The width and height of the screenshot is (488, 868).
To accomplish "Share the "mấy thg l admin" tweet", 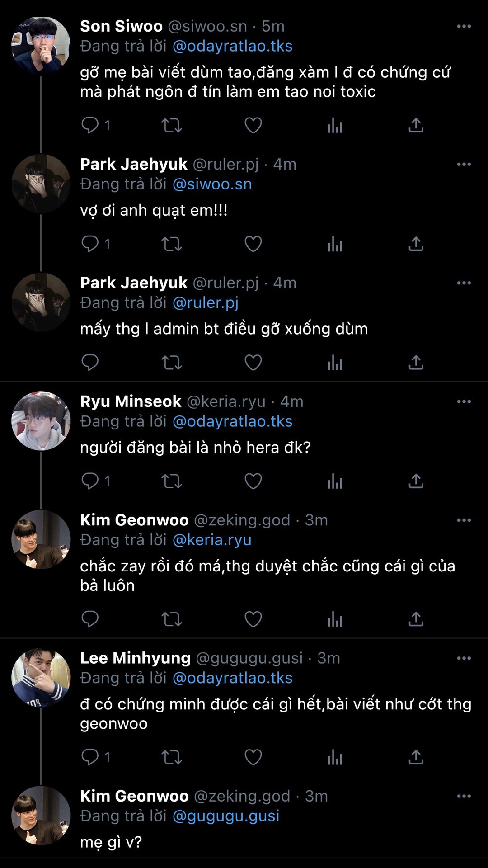I will coord(416,363).
